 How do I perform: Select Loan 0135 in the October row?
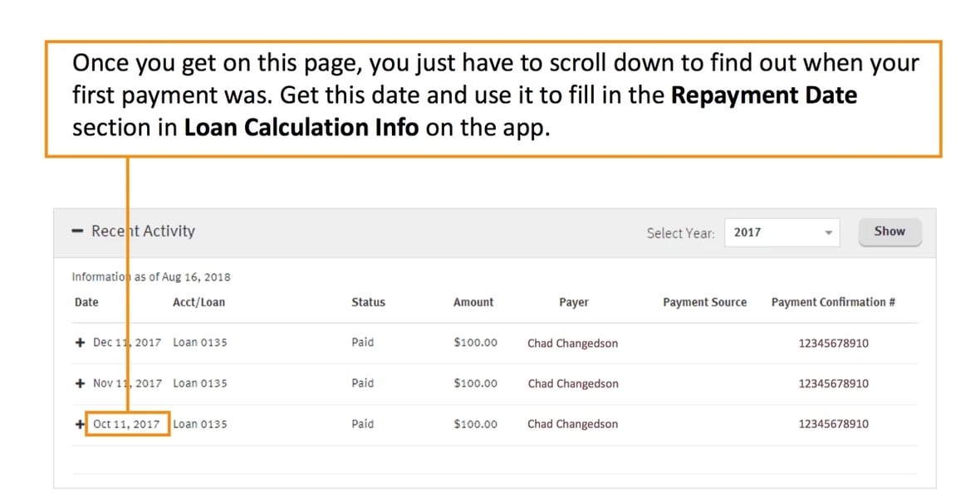(199, 424)
